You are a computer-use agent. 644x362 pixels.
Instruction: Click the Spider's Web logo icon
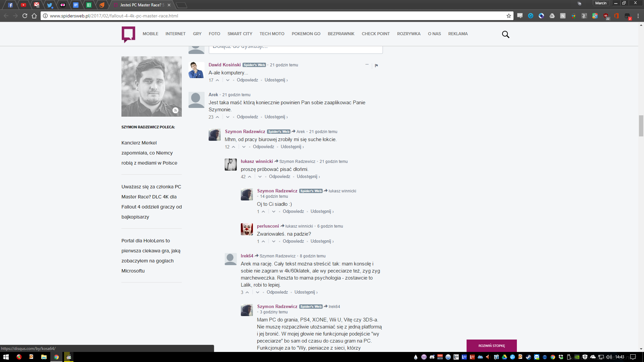(x=128, y=34)
